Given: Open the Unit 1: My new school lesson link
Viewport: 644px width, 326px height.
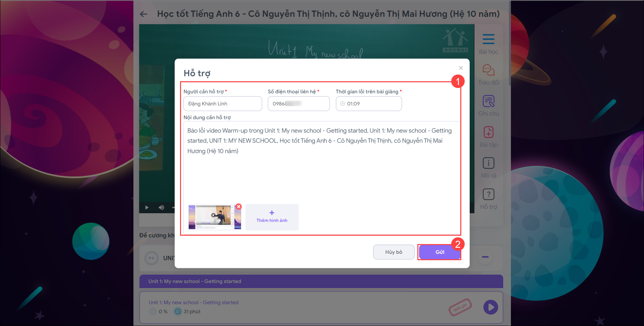Looking at the screenshot, I should click(193, 302).
